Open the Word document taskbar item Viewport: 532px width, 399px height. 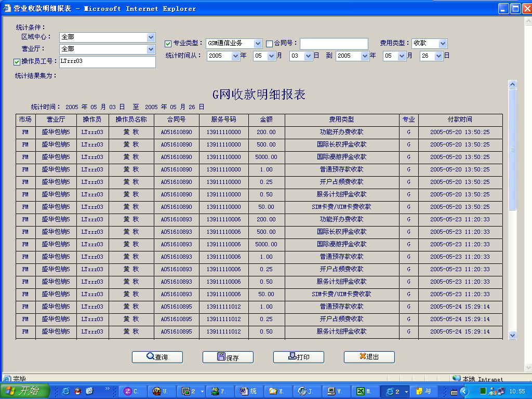248,391
